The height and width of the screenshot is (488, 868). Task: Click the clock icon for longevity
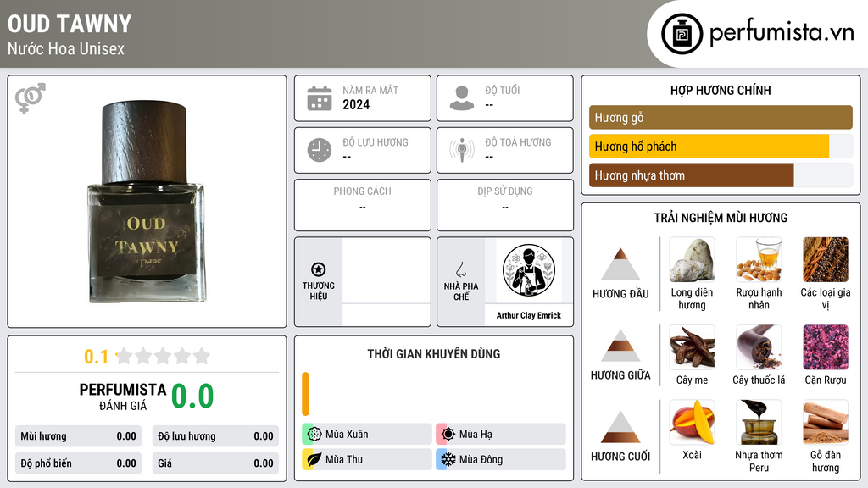(320, 150)
